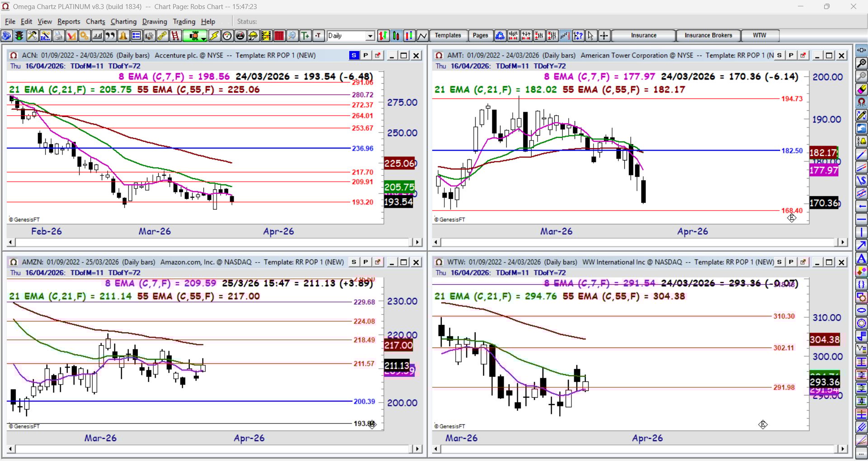Select the eraser tool in right toolbar
This screenshot has height=461, width=868.
tap(862, 89)
